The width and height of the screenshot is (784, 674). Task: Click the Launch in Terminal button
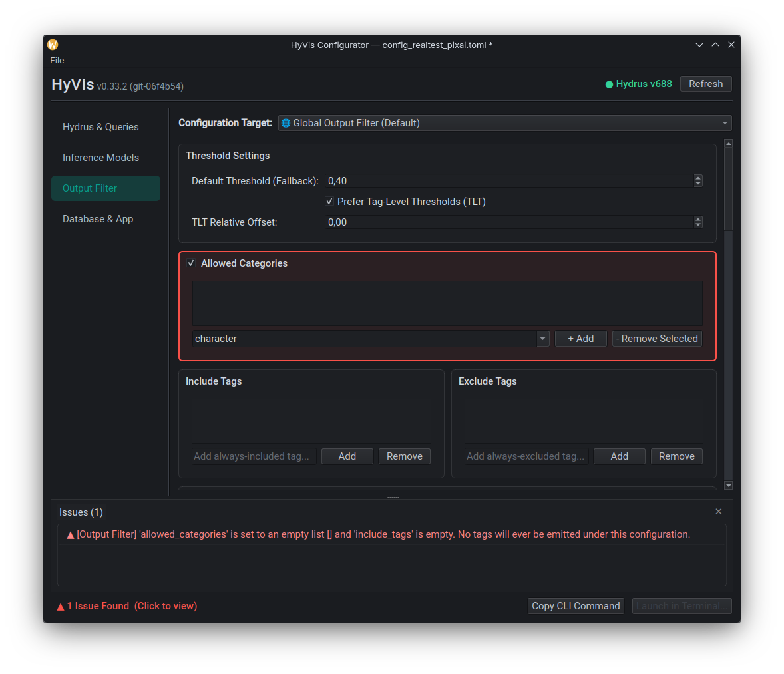pyautogui.click(x=682, y=606)
